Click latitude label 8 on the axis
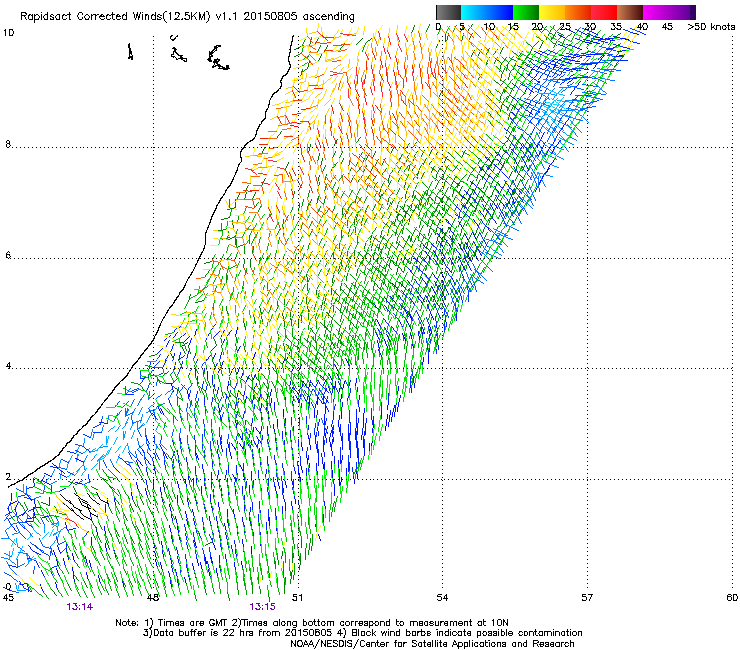The width and height of the screenshot is (740, 650). click(x=8, y=144)
